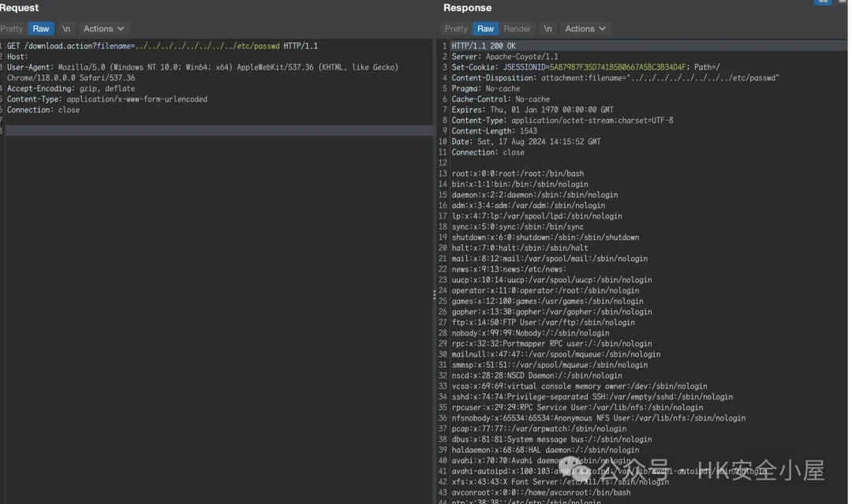Image resolution: width=852 pixels, height=504 pixels.
Task: Click the empty highlighted request body line
Action: point(219,131)
